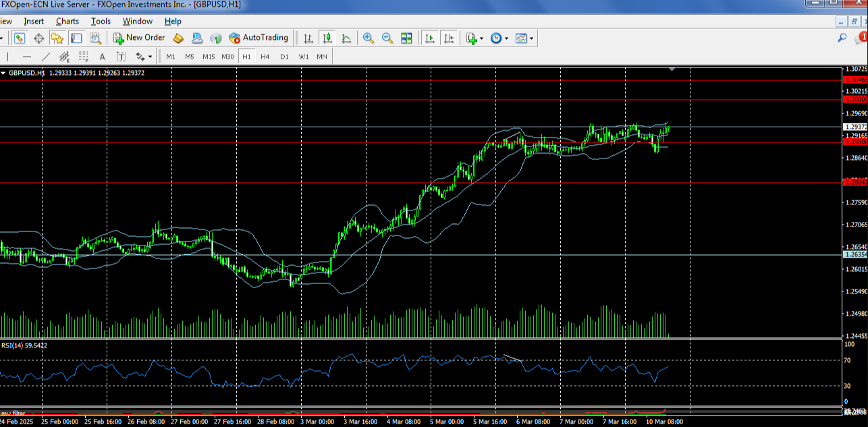Select the active H1 timeframe button
This screenshot has height=427, width=868.
coord(246,57)
